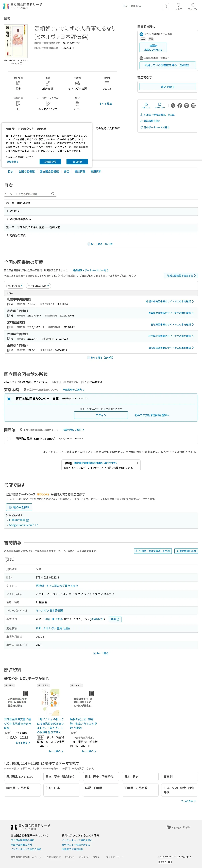The height and width of the screenshot is (868, 202).
Task: Click 引用文を生成 button in 書誌情報 section
Action: [x=153, y=551]
